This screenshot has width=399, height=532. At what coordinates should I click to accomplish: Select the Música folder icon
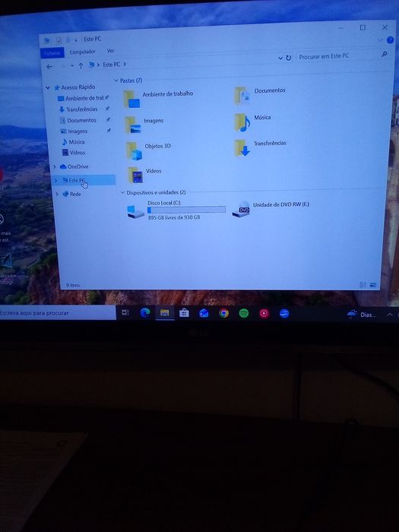coord(242,122)
